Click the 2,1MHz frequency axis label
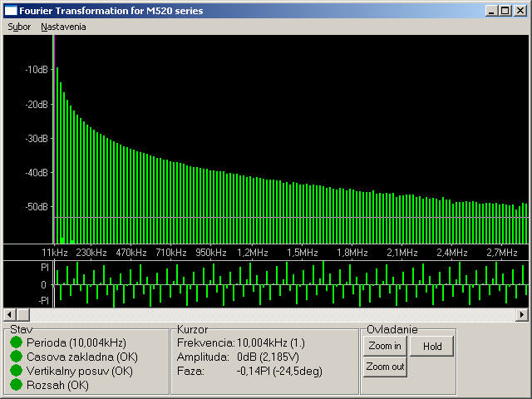This screenshot has height=399, width=532. point(402,253)
